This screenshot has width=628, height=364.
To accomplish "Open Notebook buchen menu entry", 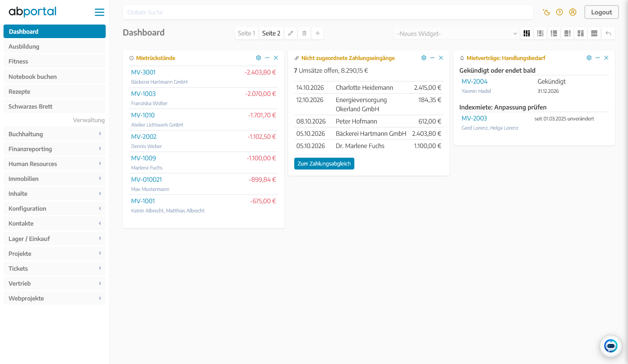I will point(54,77).
